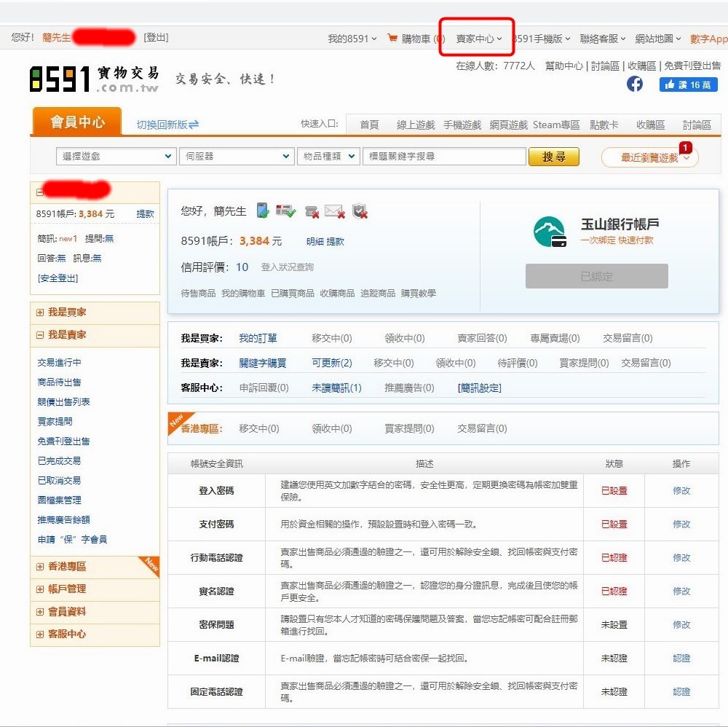Open the Facebook page icon
This screenshot has height=727, width=728.
pos(635,85)
